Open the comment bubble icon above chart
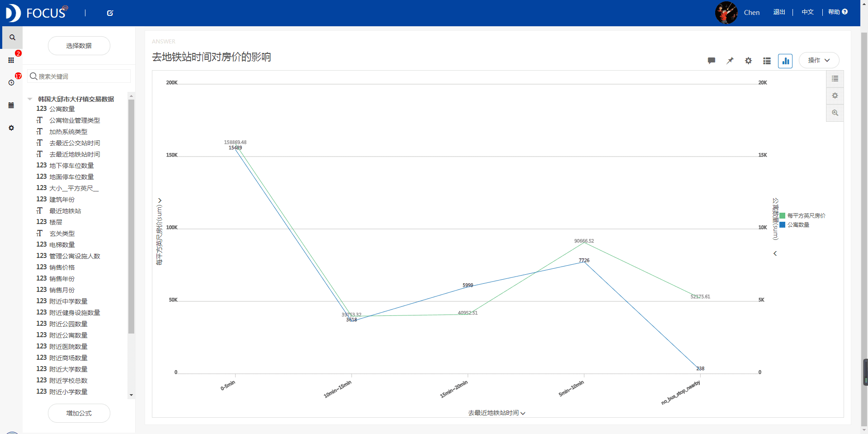 tap(711, 61)
